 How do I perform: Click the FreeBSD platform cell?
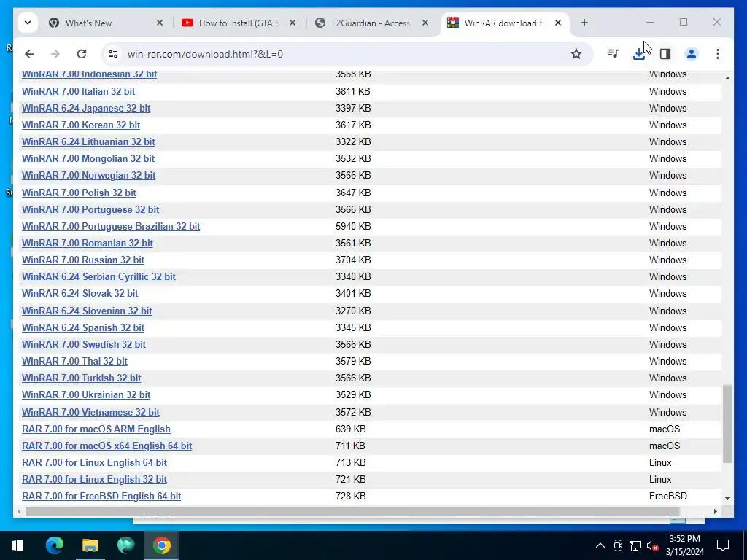(x=668, y=496)
